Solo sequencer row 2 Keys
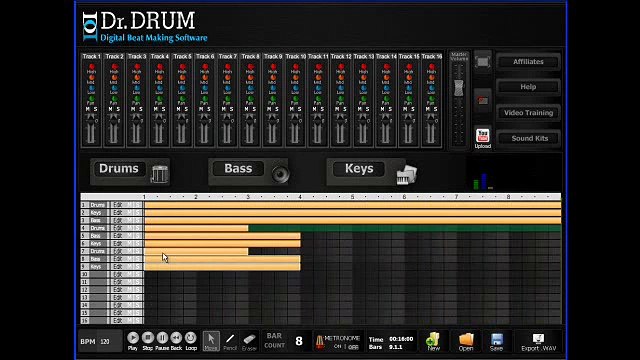This screenshot has width=640, height=360. (137, 213)
